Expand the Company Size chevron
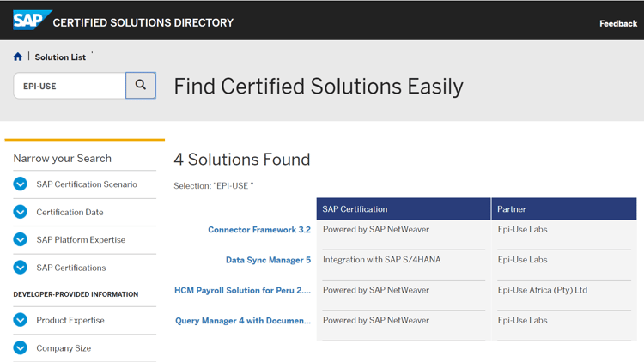This screenshot has height=362, width=644. tap(20, 347)
